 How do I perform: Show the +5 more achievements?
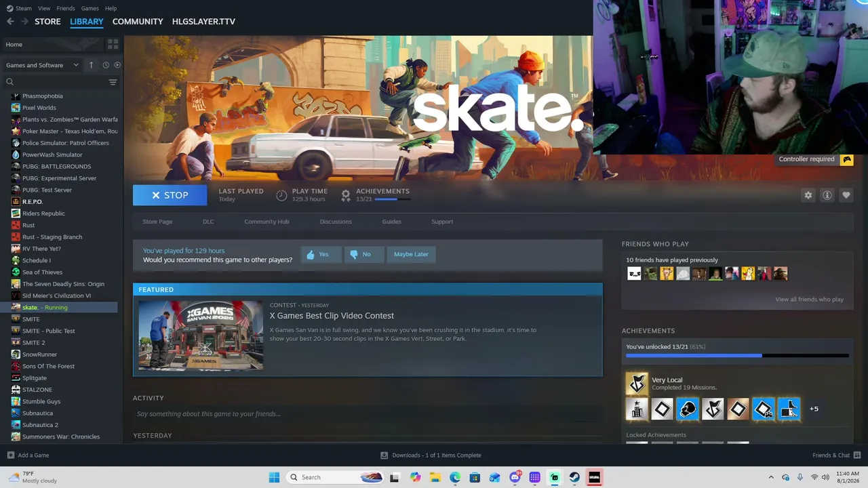pos(814,409)
